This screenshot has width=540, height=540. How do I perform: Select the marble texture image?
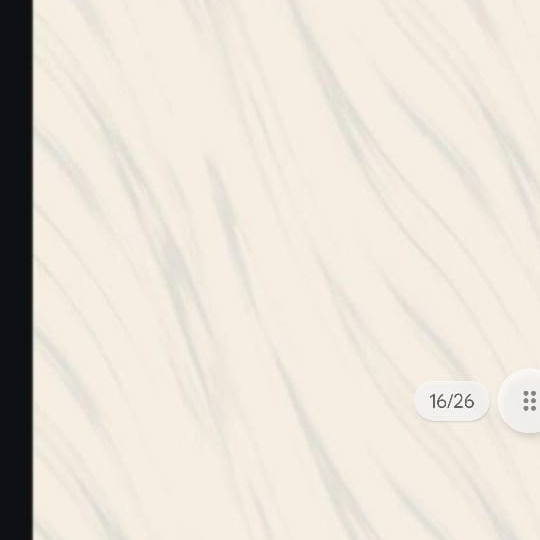point(287,270)
